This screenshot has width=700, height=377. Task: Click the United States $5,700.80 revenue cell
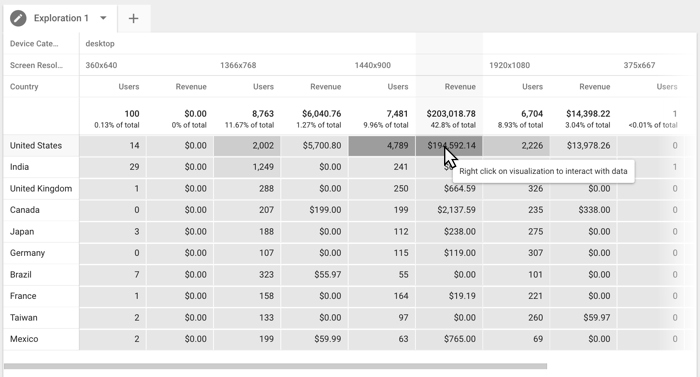pos(315,146)
